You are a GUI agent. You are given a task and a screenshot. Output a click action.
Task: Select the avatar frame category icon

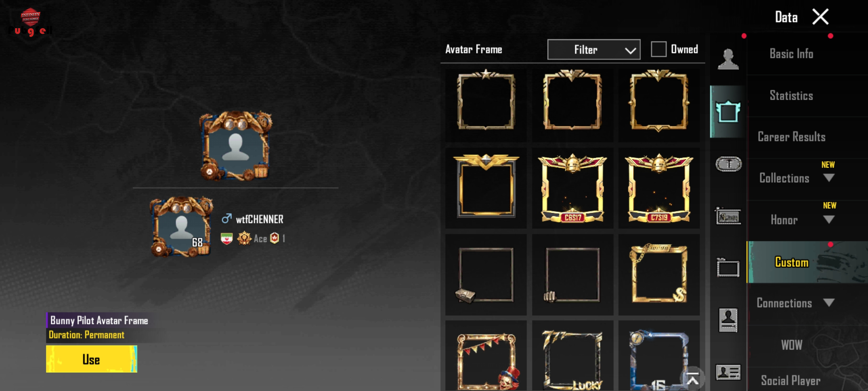pyautogui.click(x=728, y=112)
